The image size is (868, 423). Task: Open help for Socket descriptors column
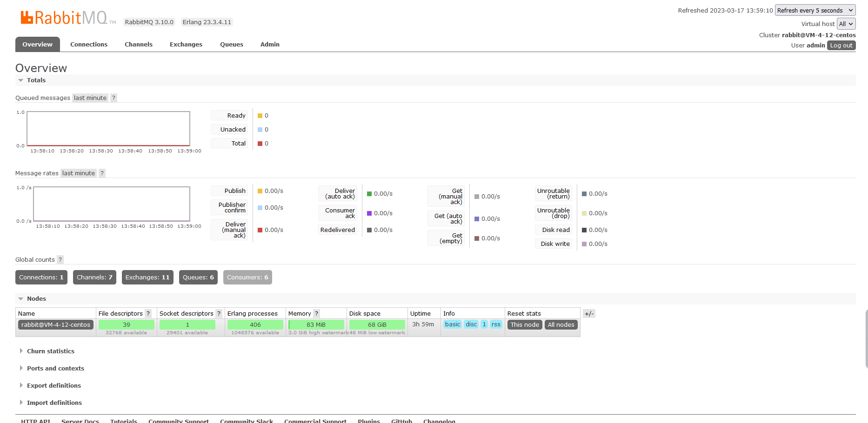(x=219, y=313)
